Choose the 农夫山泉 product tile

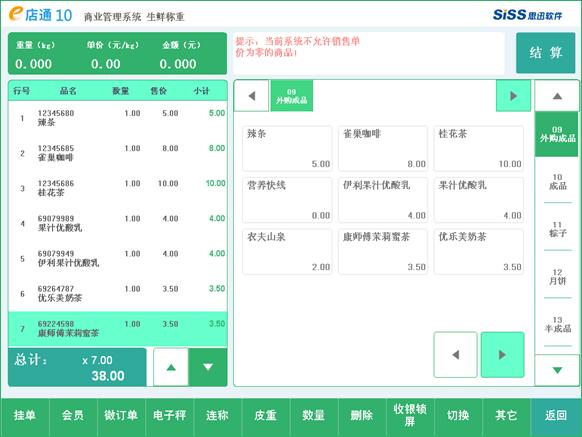click(x=287, y=252)
